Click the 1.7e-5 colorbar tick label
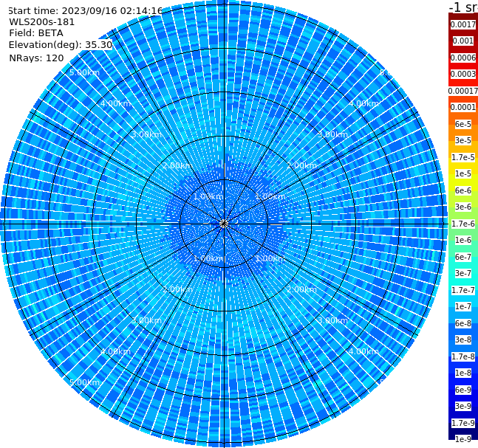The width and height of the screenshot is (478, 448). (x=463, y=157)
